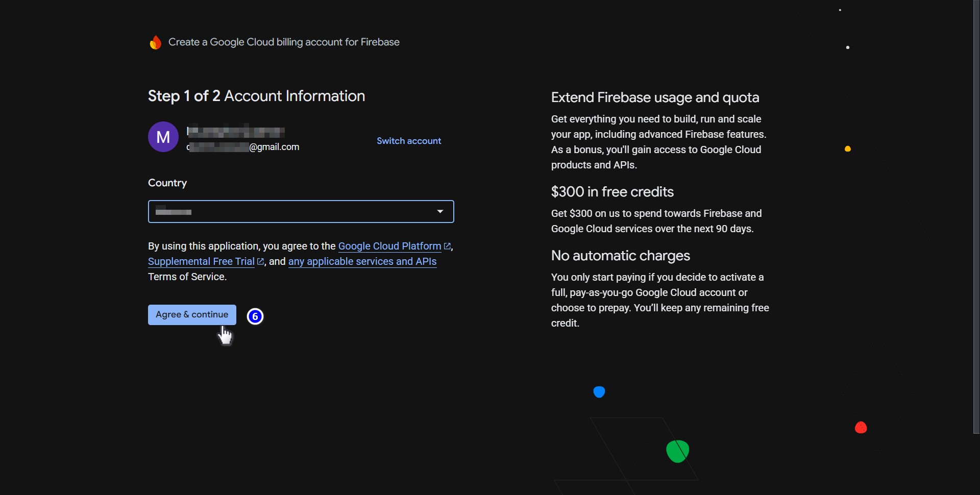Click the Firebase flame logo
The height and width of the screenshot is (495, 980).
tap(155, 42)
